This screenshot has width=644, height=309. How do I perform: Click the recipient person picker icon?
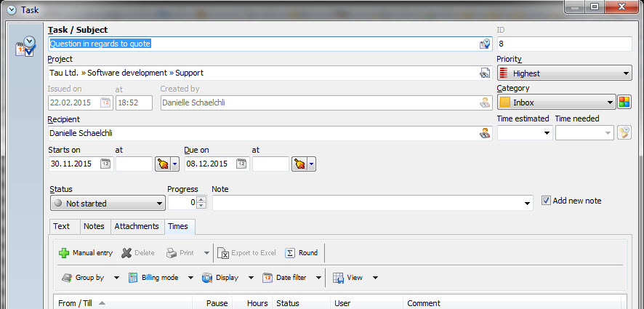pos(485,133)
